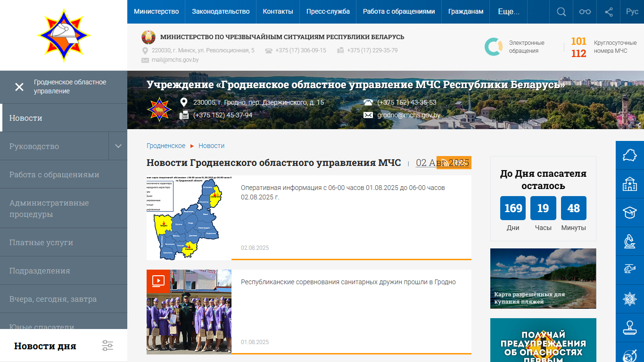
Task: Expand the Руководство submenu chevron
Action: tap(118, 146)
